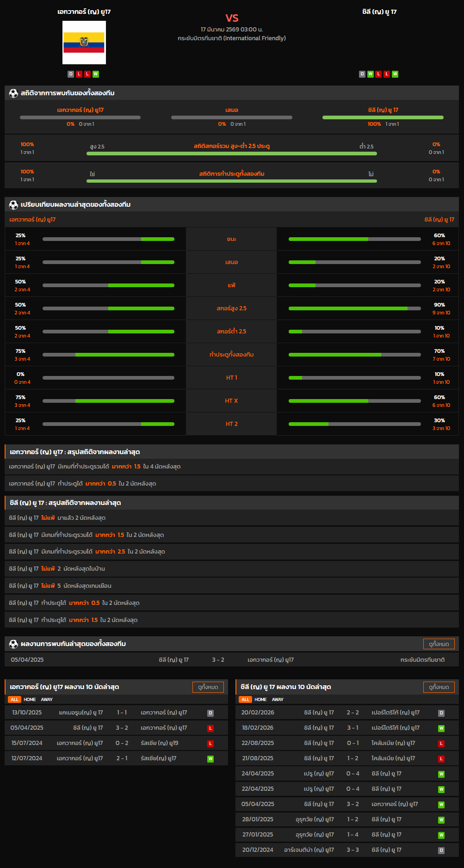Open the 05/04/2025 head-to-head match row
This screenshot has height=868, width=464.
(x=231, y=660)
